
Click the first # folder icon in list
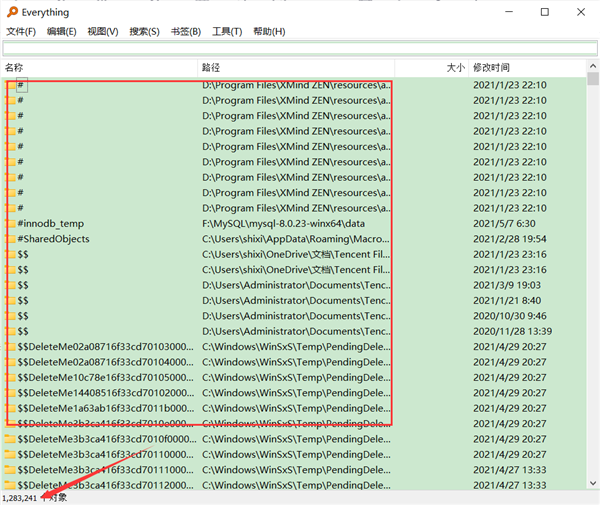pyautogui.click(x=10, y=86)
